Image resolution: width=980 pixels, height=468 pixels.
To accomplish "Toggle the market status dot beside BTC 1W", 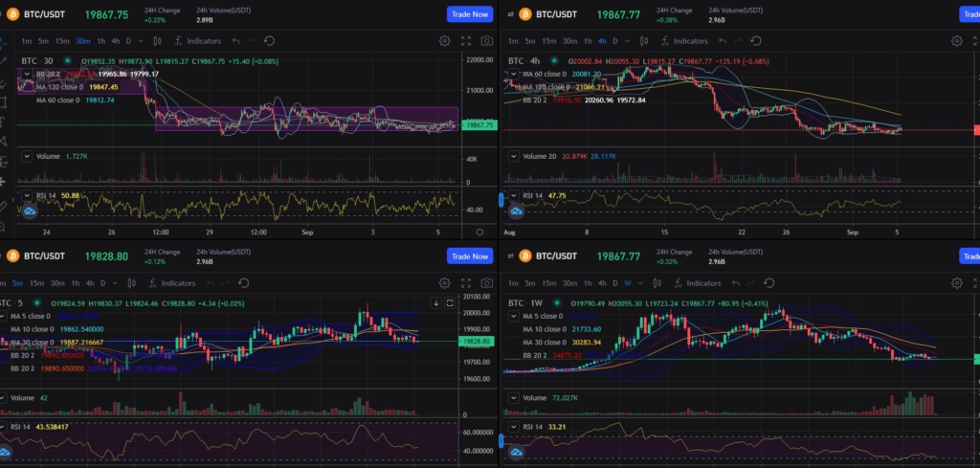I will [x=557, y=303].
